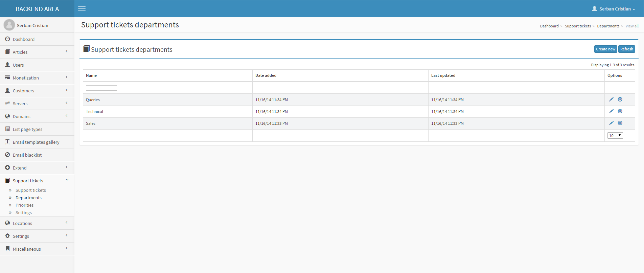Select the Users sidebar menu item
The width and height of the screenshot is (644, 273).
click(18, 65)
